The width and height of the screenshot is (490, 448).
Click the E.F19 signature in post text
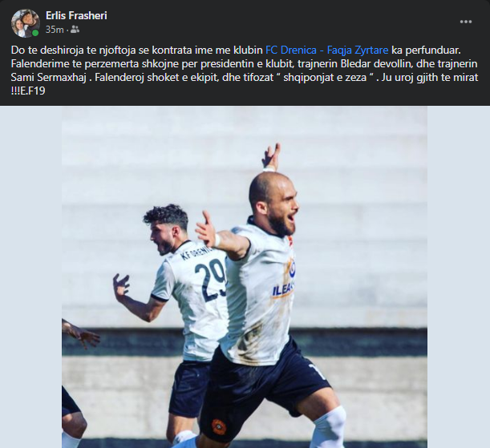33,91
